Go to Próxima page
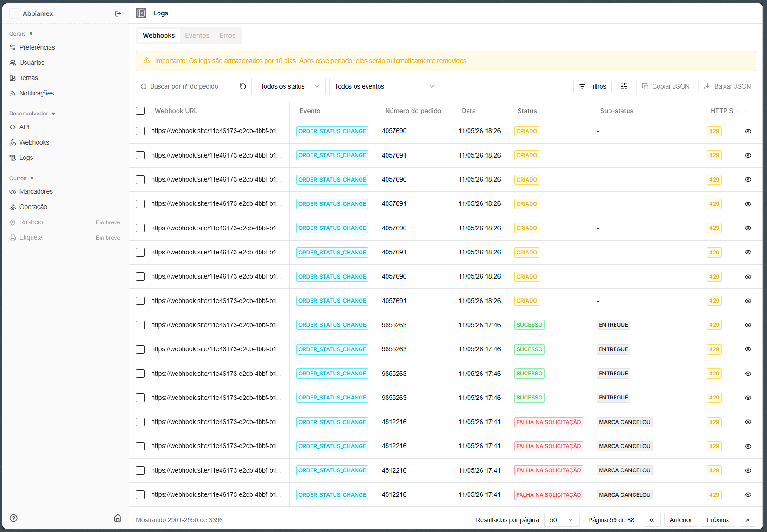The height and width of the screenshot is (532, 767). [718, 520]
